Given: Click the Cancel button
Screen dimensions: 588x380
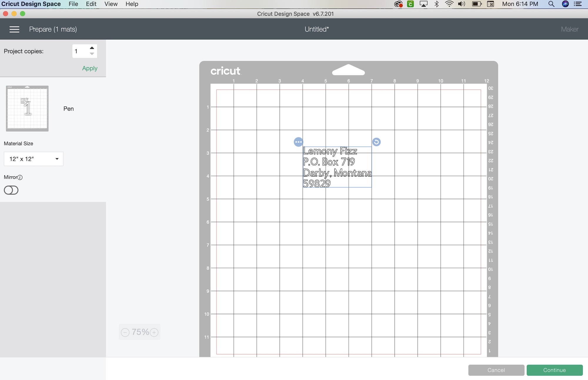Looking at the screenshot, I should click(496, 370).
